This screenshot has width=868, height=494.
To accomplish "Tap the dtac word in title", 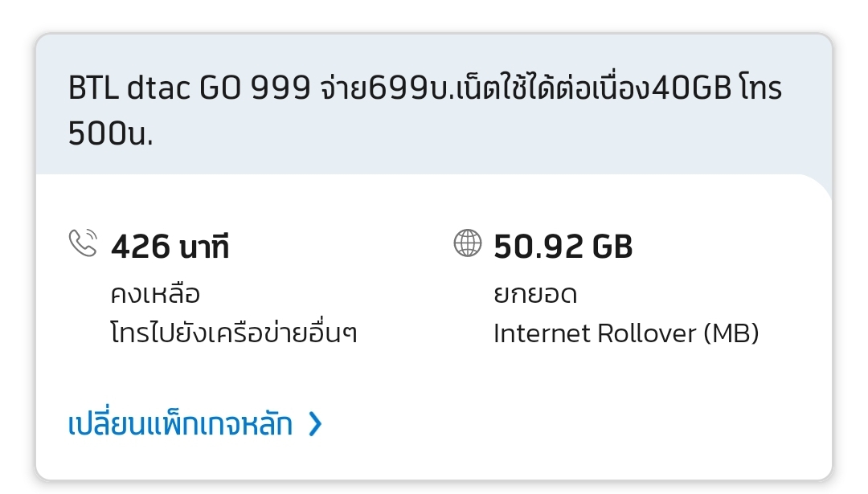I will click(159, 88).
